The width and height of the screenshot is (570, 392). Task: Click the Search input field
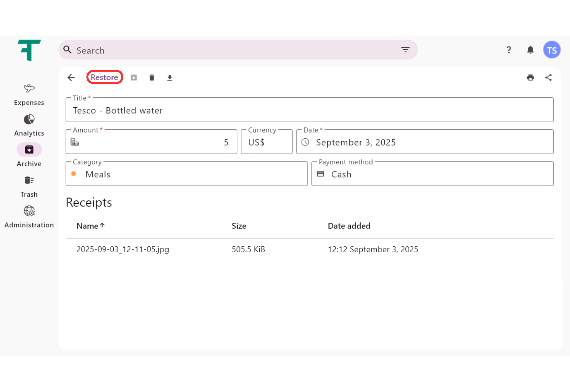(x=232, y=50)
